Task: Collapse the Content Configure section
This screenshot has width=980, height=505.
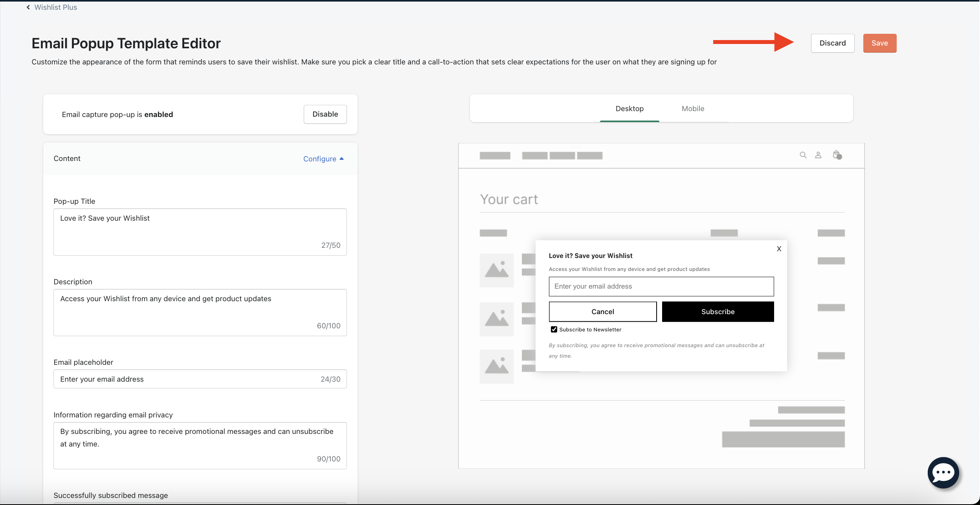Action: click(323, 159)
